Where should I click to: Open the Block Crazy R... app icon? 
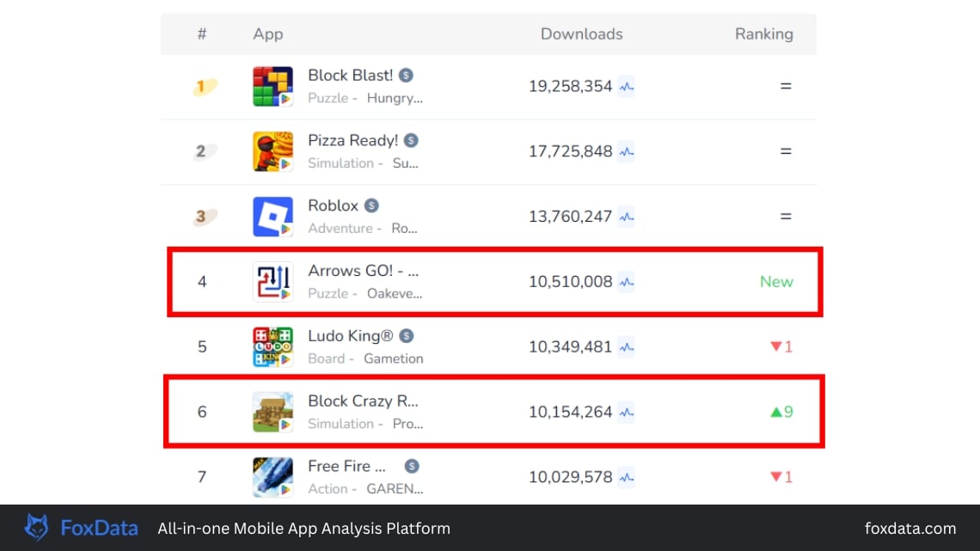pos(273,413)
